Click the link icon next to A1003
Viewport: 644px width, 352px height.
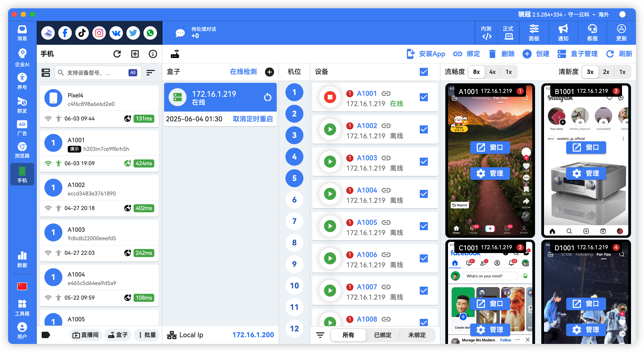click(x=386, y=158)
